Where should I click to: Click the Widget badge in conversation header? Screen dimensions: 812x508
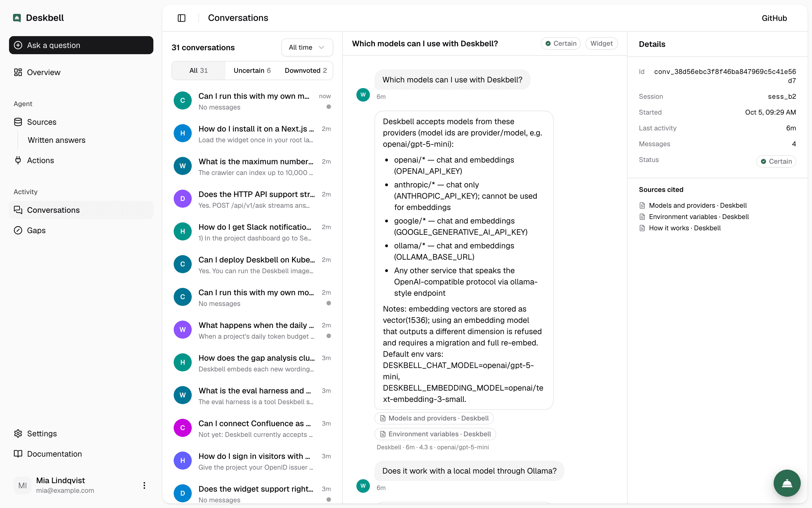tap(601, 43)
